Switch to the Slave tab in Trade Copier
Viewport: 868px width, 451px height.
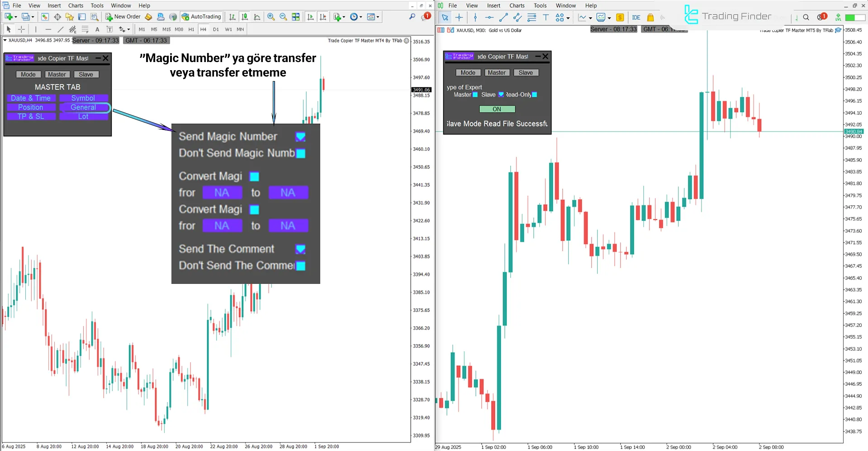coord(86,74)
